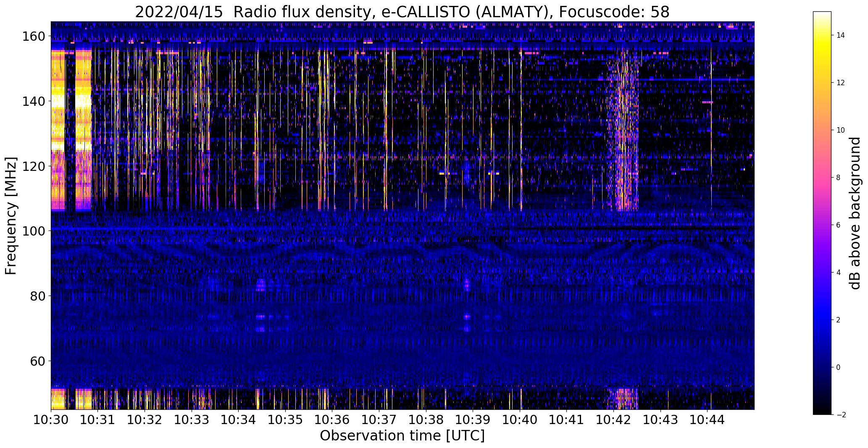868x448 pixels.
Task: Click the 10:40 time tick label
Action: [520, 419]
